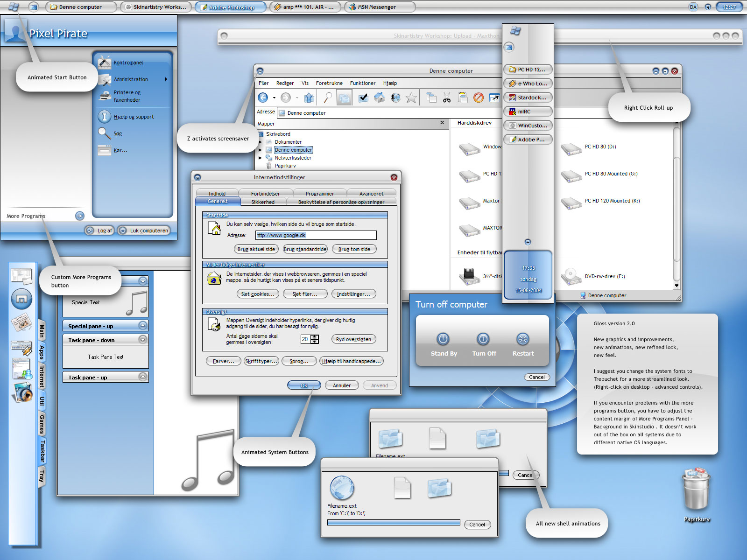Collapse Task pane - down chevron
The image size is (747, 560).
pyautogui.click(x=143, y=339)
